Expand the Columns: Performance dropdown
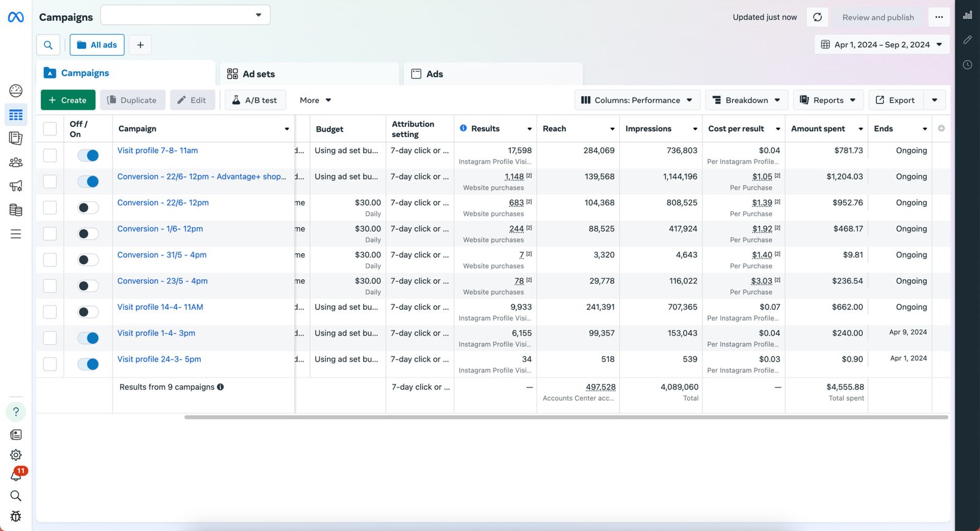The width and height of the screenshot is (980, 531). pos(636,100)
